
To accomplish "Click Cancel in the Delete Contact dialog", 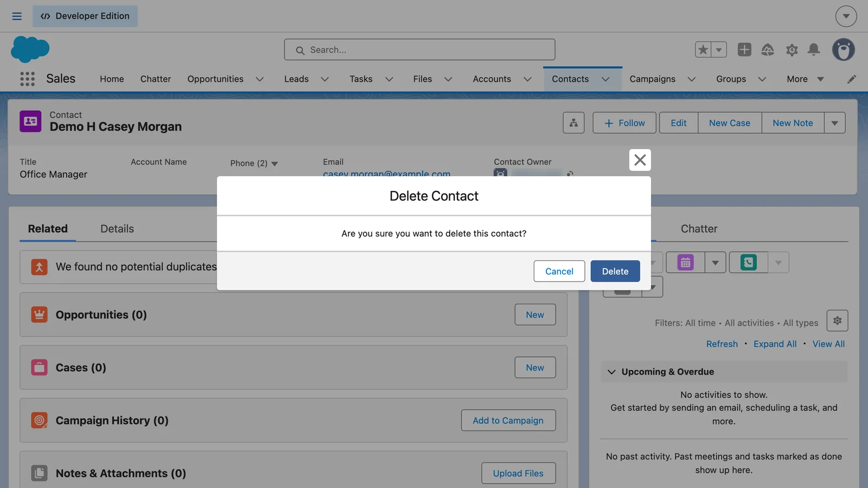I will coord(559,271).
